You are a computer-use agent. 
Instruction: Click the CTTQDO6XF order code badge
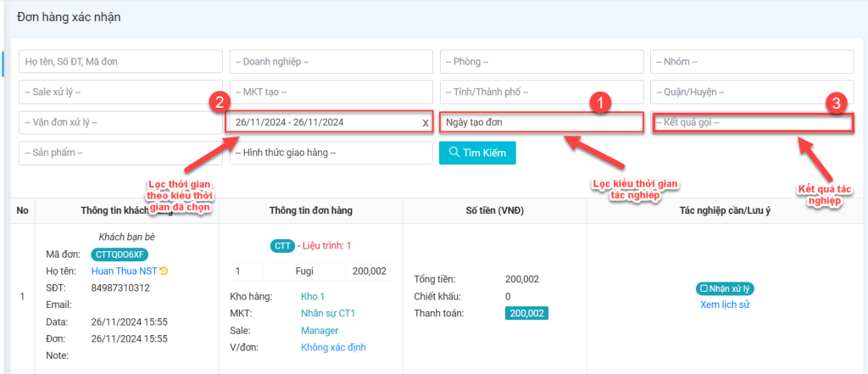point(119,254)
